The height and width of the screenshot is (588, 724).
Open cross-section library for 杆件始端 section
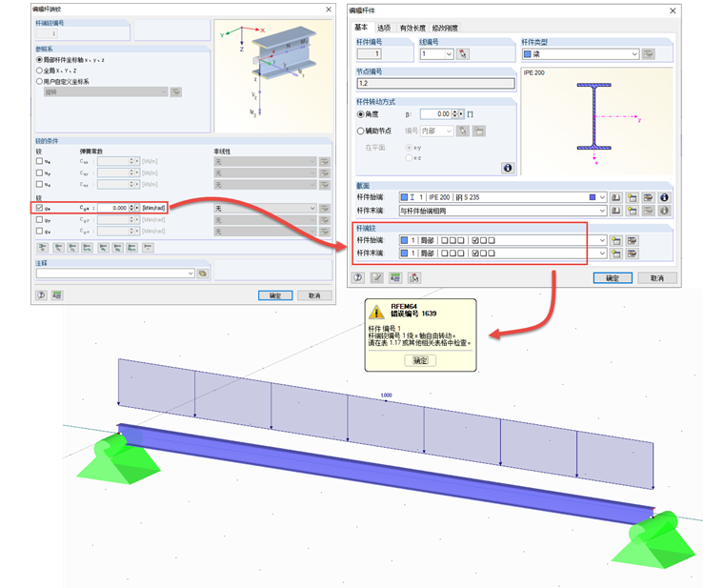pos(615,197)
